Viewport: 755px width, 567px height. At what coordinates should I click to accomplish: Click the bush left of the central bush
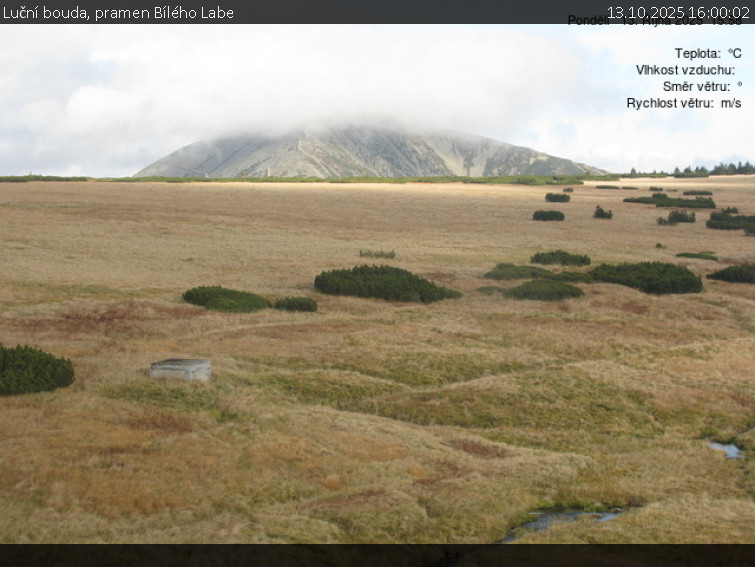click(226, 298)
